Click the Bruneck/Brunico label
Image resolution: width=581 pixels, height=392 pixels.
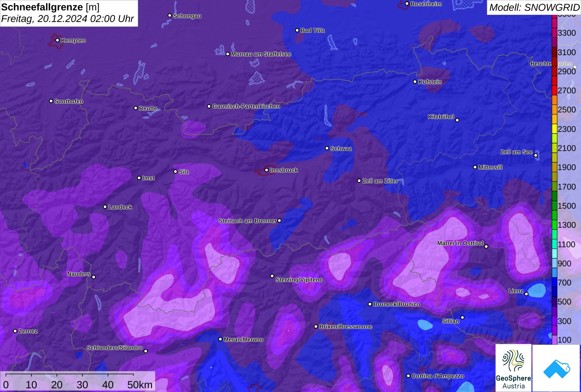coord(397,304)
